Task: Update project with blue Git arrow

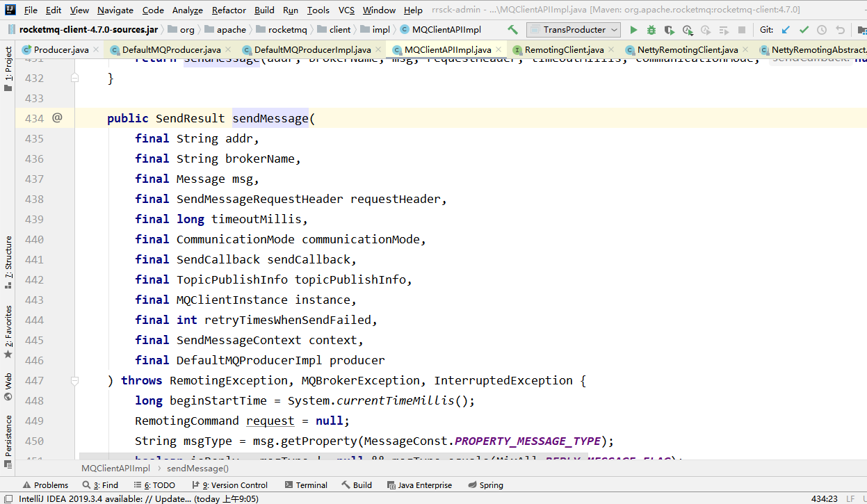Action: click(x=786, y=30)
